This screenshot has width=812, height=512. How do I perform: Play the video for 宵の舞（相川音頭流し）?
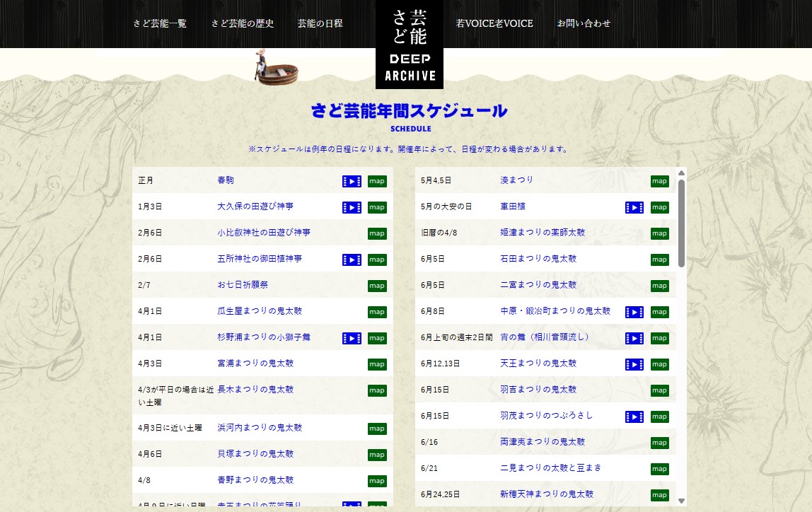click(x=634, y=338)
